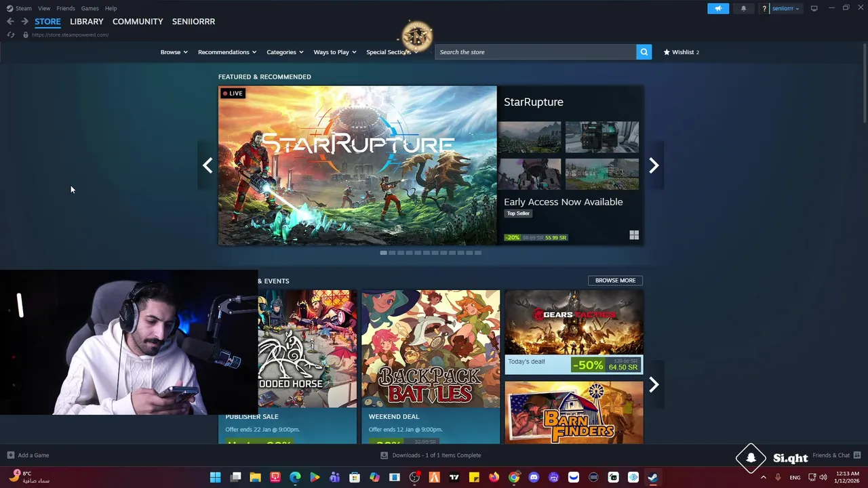868x488 pixels.
Task: Click the StarRupture title text
Action: [534, 102]
